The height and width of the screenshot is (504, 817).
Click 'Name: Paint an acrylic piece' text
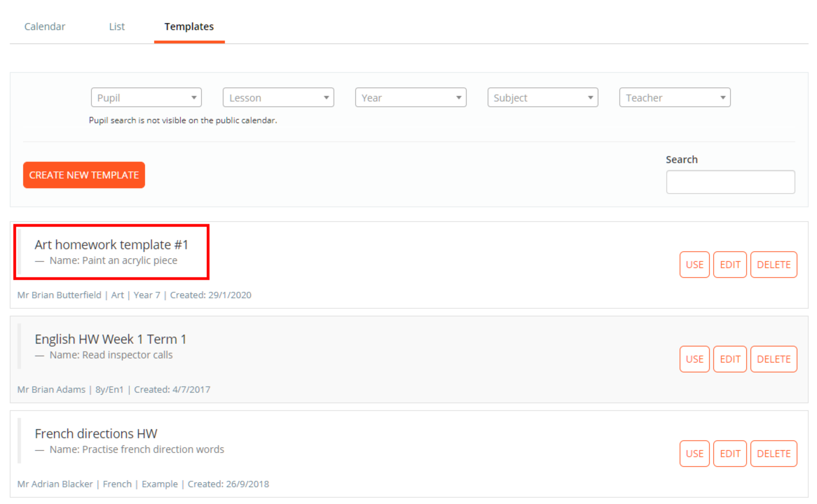click(x=114, y=260)
